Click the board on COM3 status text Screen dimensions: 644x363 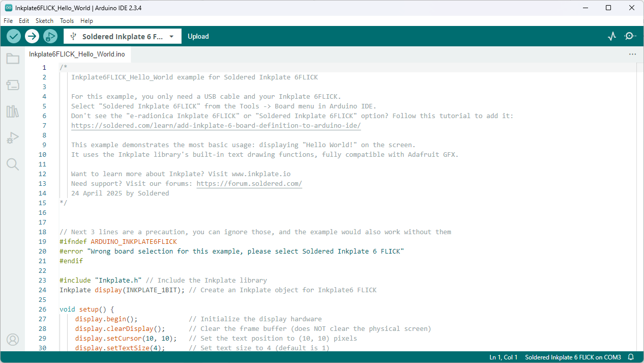point(573,357)
